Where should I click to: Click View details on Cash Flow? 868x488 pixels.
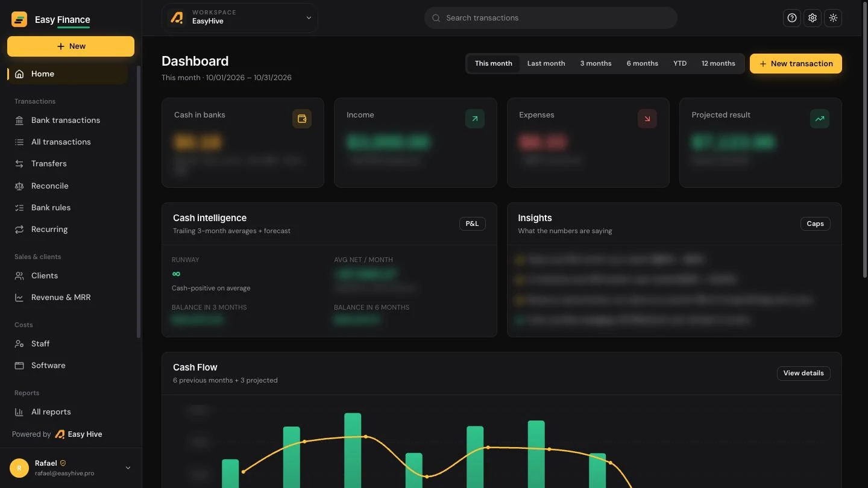pyautogui.click(x=804, y=374)
